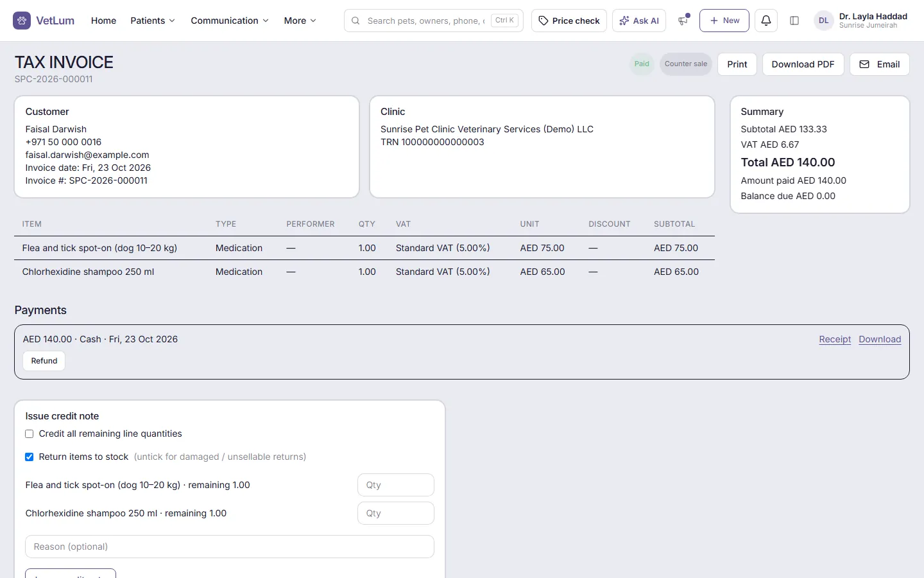
Task: Print the invoice
Action: (x=737, y=64)
